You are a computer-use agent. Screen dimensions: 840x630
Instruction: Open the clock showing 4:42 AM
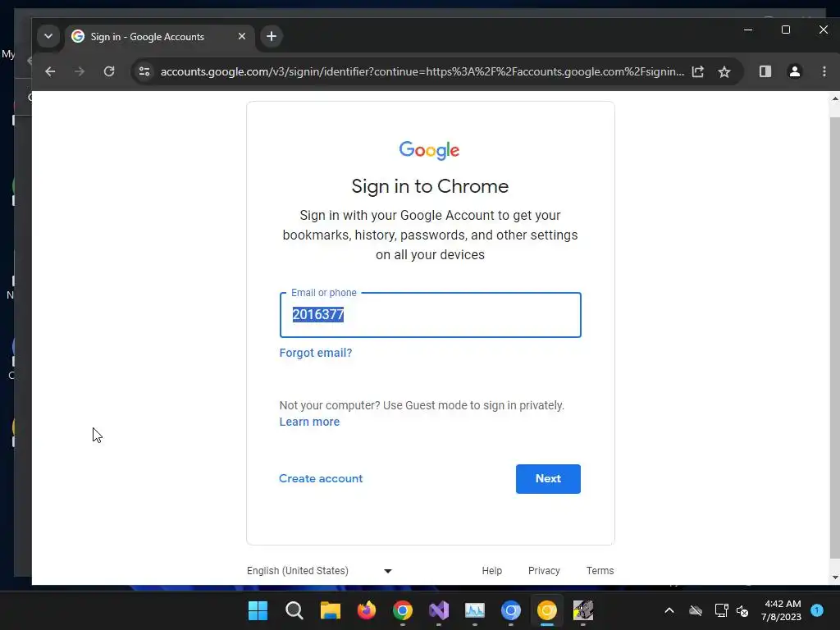coord(782,610)
